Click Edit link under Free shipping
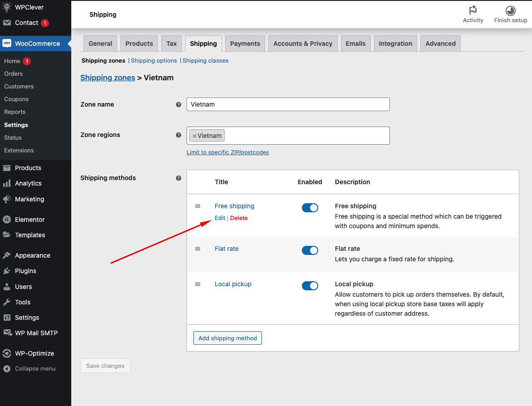Screen dimensions: 532x406 click(220, 218)
